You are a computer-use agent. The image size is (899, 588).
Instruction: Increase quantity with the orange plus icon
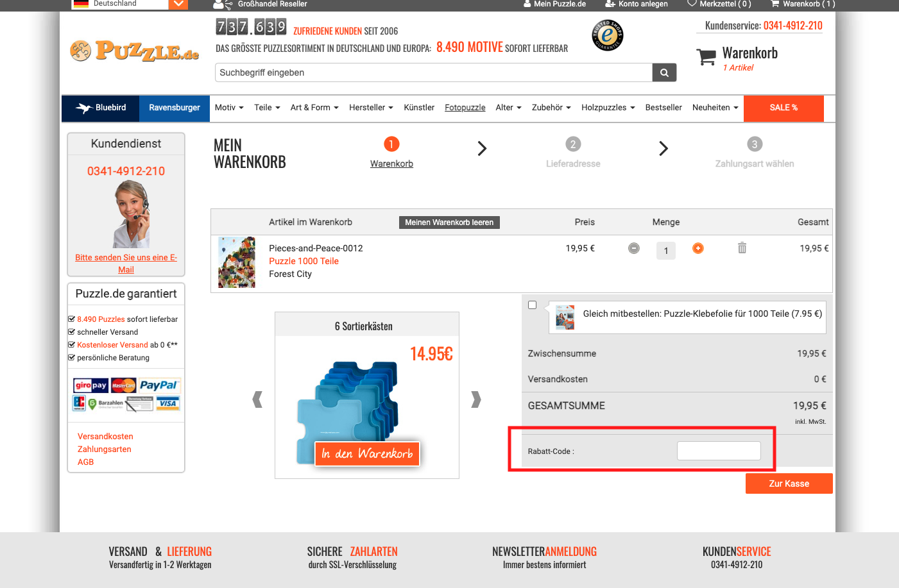tap(698, 248)
